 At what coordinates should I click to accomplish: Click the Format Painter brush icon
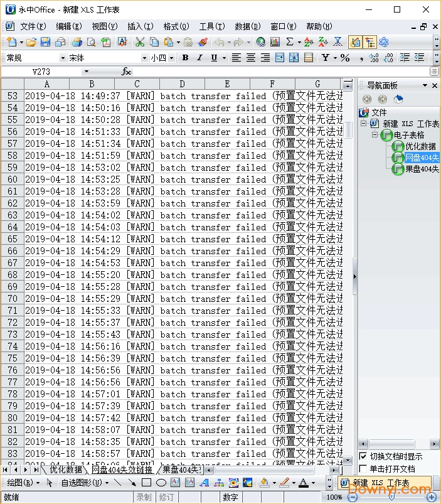coord(202,42)
